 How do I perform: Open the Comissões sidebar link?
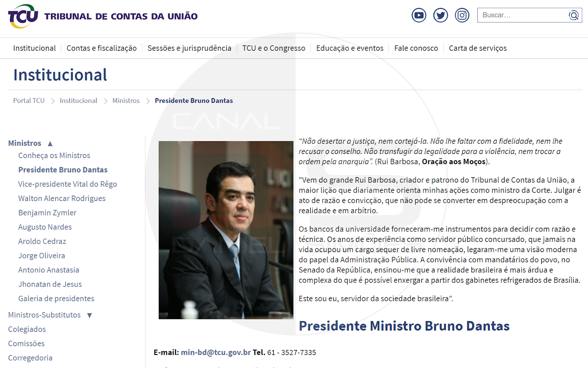click(26, 344)
